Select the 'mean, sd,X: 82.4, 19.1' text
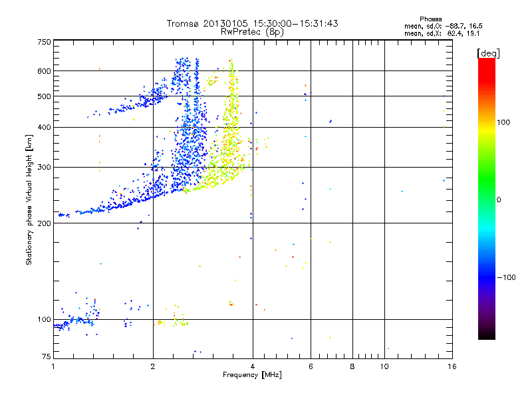This screenshot has width=532, height=399. coord(442,34)
